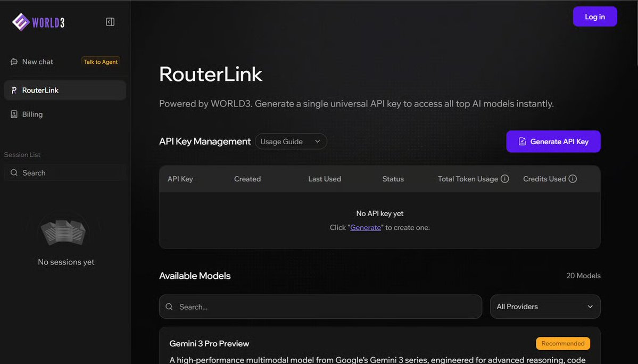
Task: Click the No API key yet message
Action: pyautogui.click(x=380, y=213)
